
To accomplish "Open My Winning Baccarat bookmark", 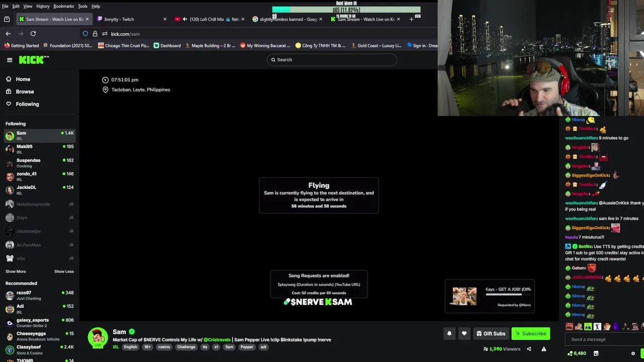I will tap(265, 45).
